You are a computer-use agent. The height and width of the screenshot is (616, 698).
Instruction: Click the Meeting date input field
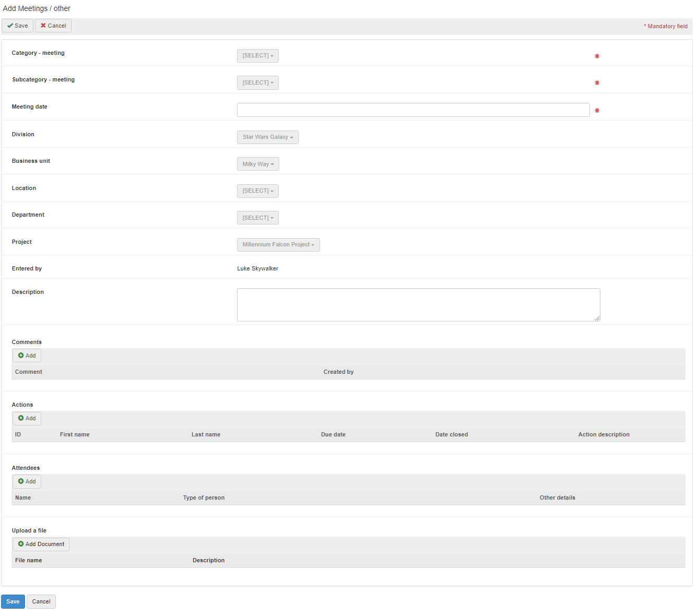(x=413, y=110)
